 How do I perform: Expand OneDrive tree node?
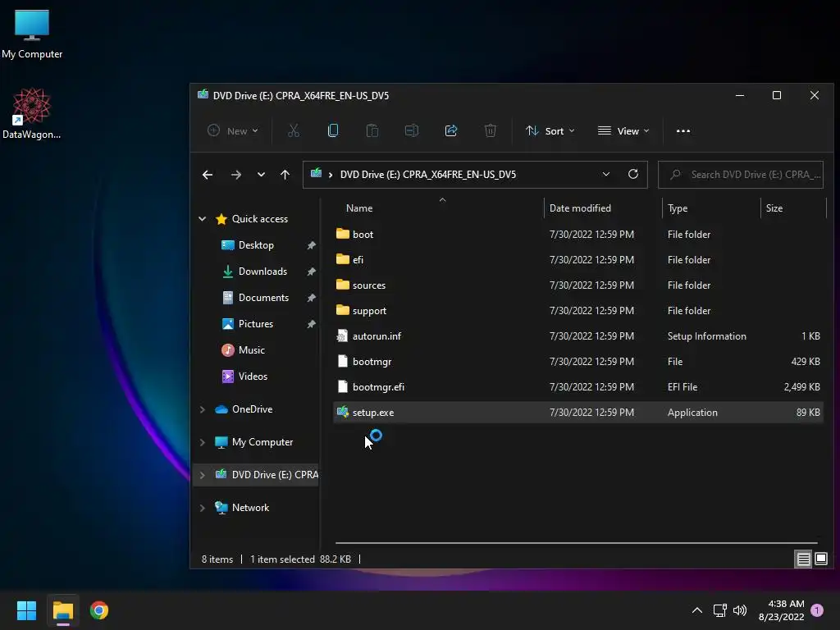pyautogui.click(x=202, y=409)
